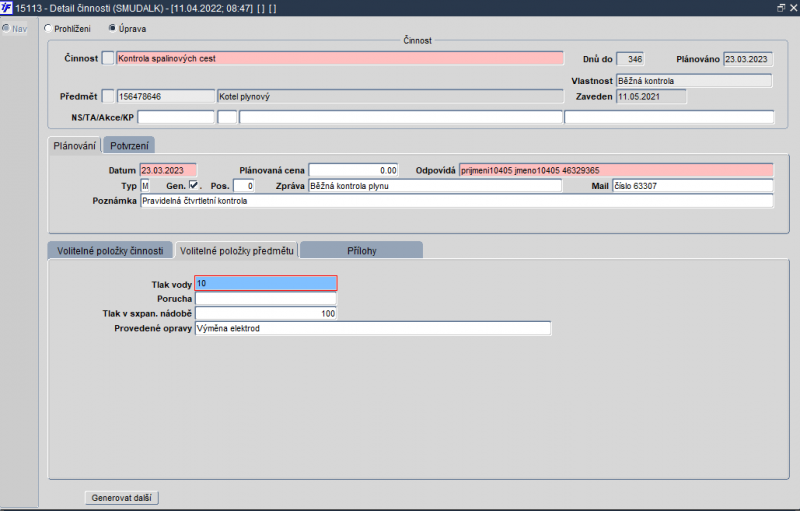Click the Provedené opravy field

[373, 328]
